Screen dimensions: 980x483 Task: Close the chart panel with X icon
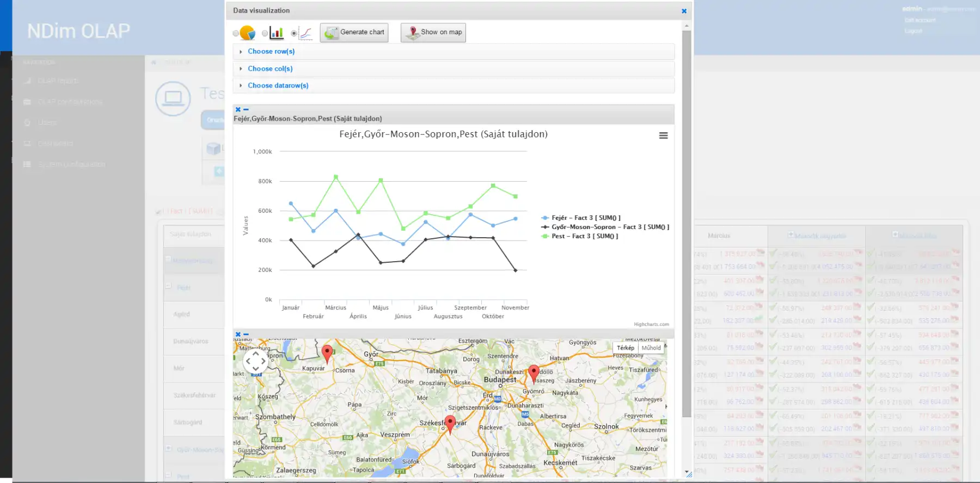[238, 110]
